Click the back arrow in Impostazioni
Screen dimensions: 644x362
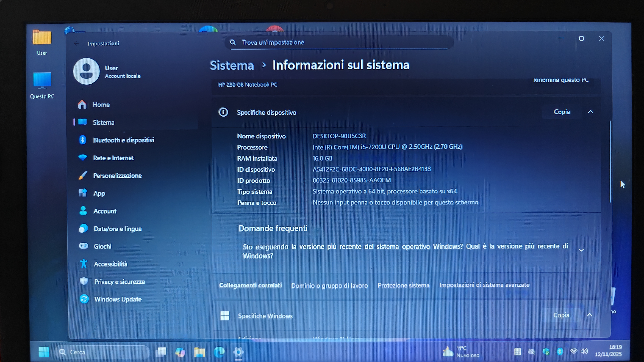[77, 44]
